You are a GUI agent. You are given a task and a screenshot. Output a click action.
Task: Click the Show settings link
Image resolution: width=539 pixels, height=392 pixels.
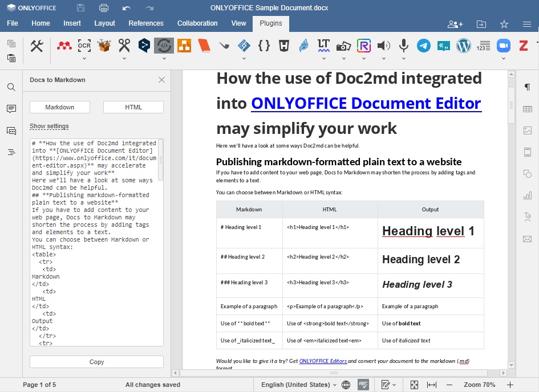click(49, 126)
